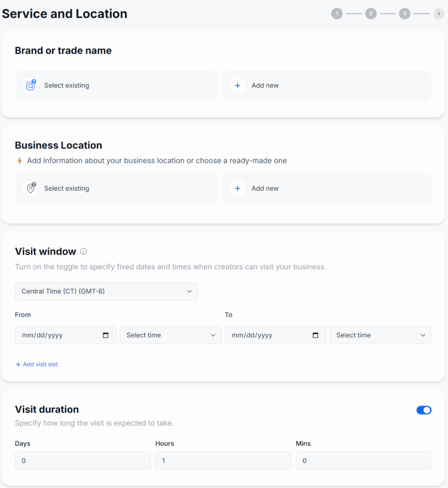Jump to step 3 in progress indicator
The height and width of the screenshot is (488, 448).
[405, 14]
